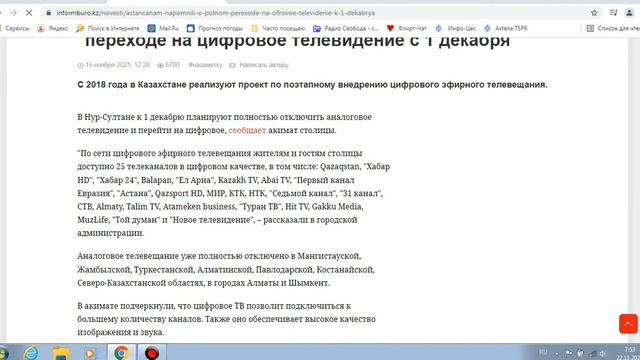Click the 5700 views counter
This screenshot has height=360, width=640.
[169, 65]
